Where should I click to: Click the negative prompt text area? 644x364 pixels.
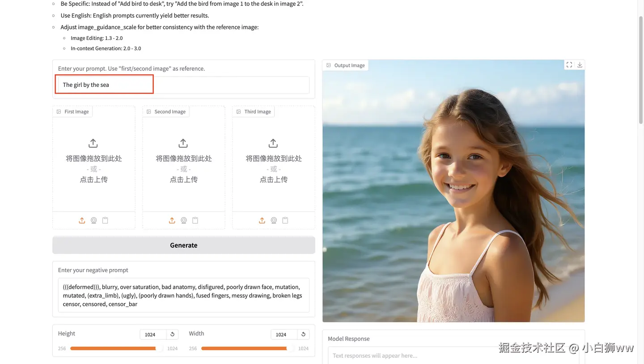point(184,295)
